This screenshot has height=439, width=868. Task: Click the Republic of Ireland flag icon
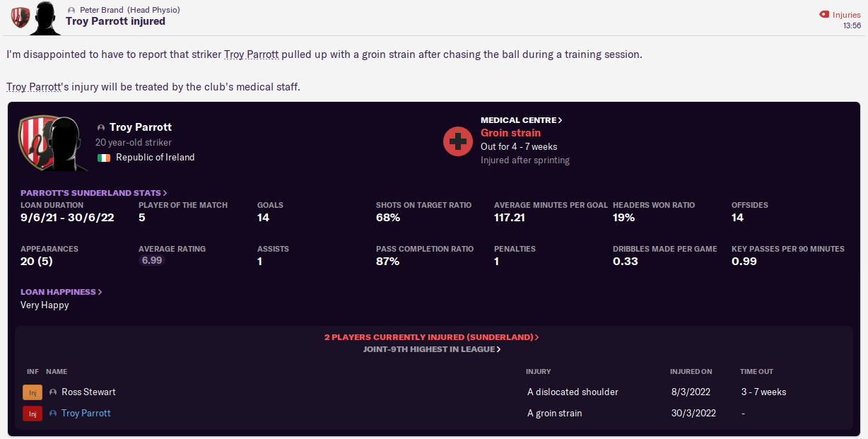click(x=104, y=158)
